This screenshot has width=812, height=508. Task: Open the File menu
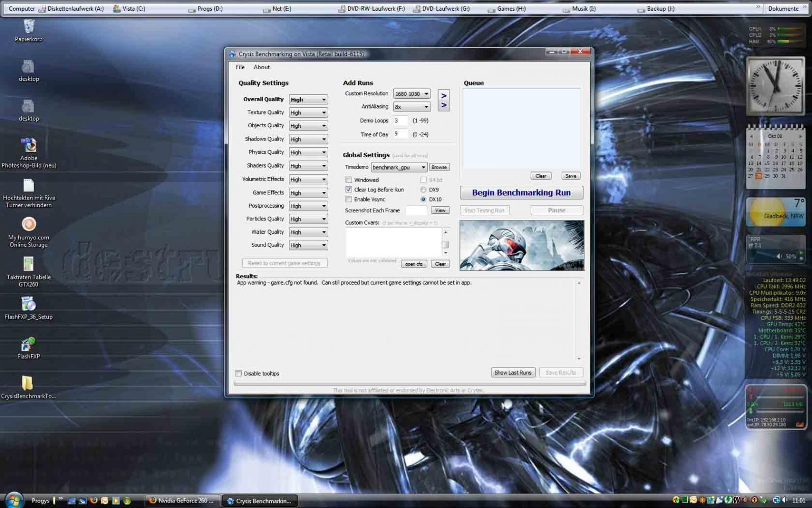pyautogui.click(x=240, y=67)
